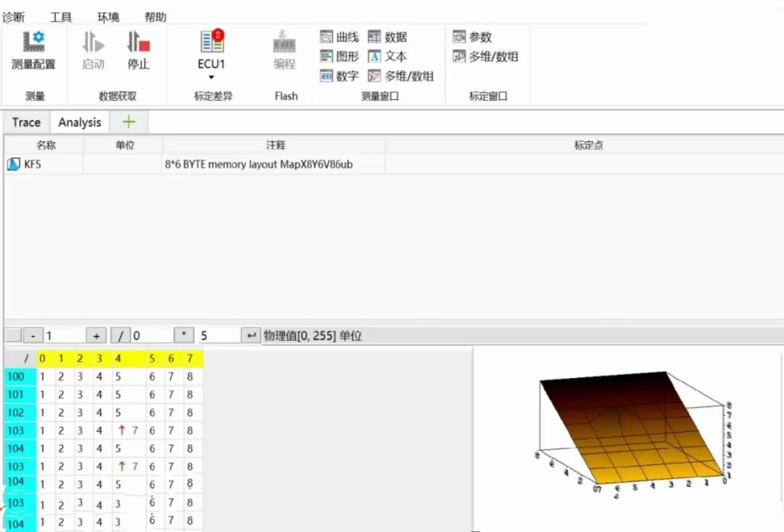This screenshot has height=532, width=784.
Task: Select Y-axis header row 102
Action: pos(20,412)
